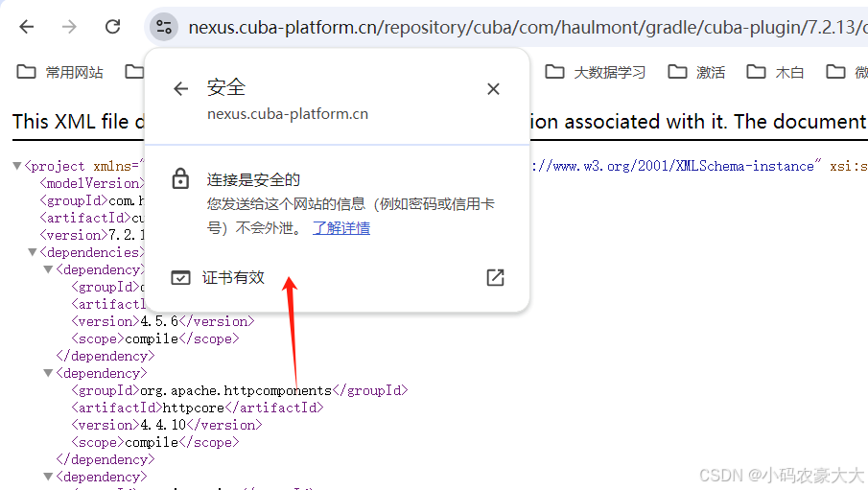Screen dimensions: 868x490
Task: Click the version 4.4.10 line
Action: [x=167, y=425]
